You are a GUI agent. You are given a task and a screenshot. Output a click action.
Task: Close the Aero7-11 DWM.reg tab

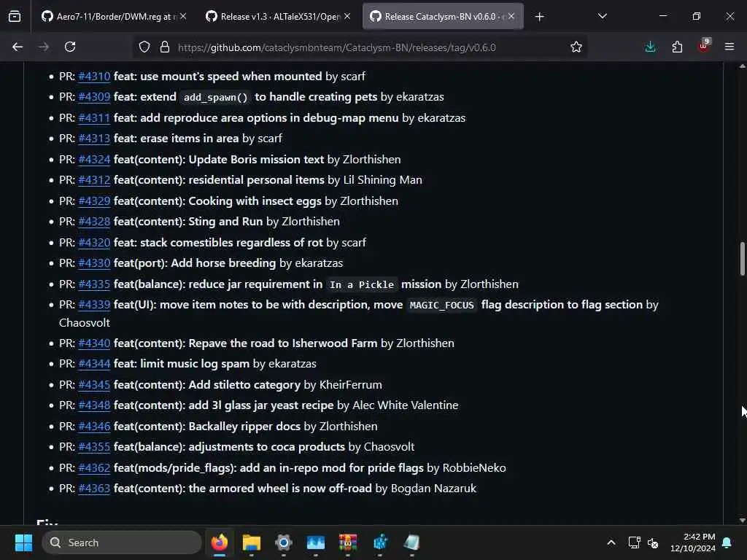click(x=183, y=17)
